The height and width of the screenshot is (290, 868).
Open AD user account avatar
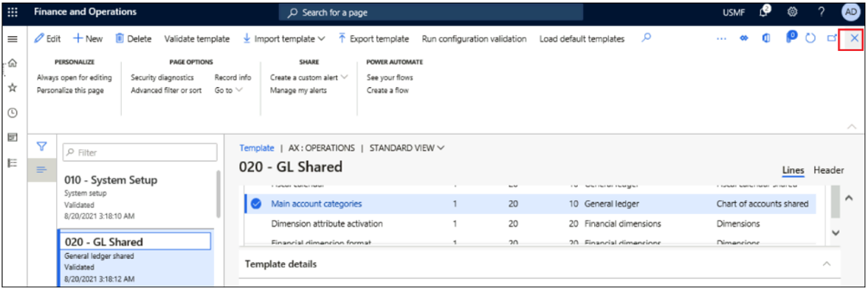(850, 12)
